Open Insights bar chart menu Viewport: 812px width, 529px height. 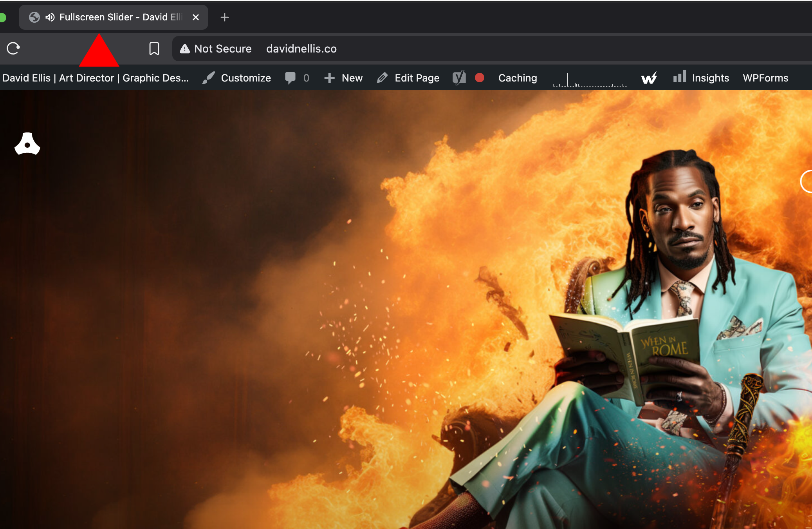coord(701,78)
